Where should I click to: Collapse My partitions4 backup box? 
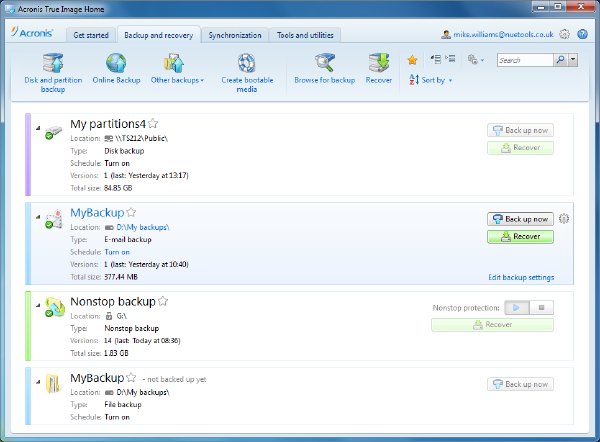point(38,128)
